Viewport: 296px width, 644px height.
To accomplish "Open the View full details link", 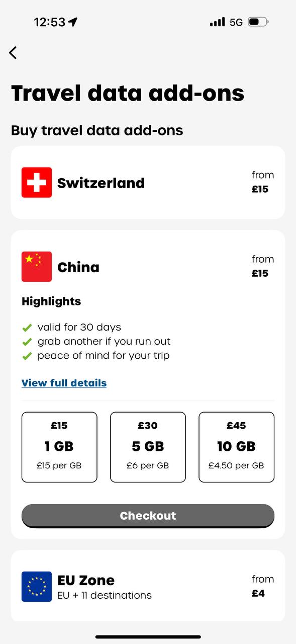I will point(64,383).
